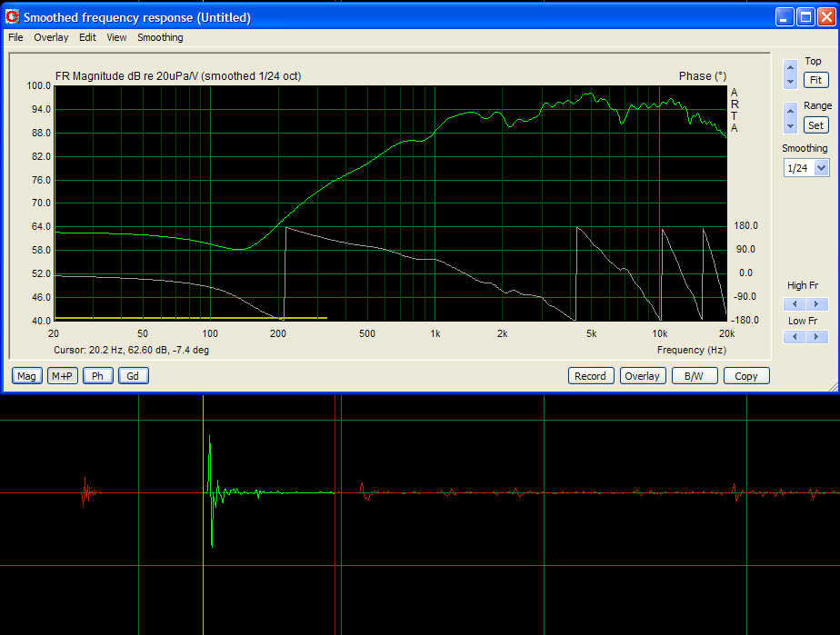Click the 'High Fr' label
Viewport: 840px width, 635px height.
[803, 285]
